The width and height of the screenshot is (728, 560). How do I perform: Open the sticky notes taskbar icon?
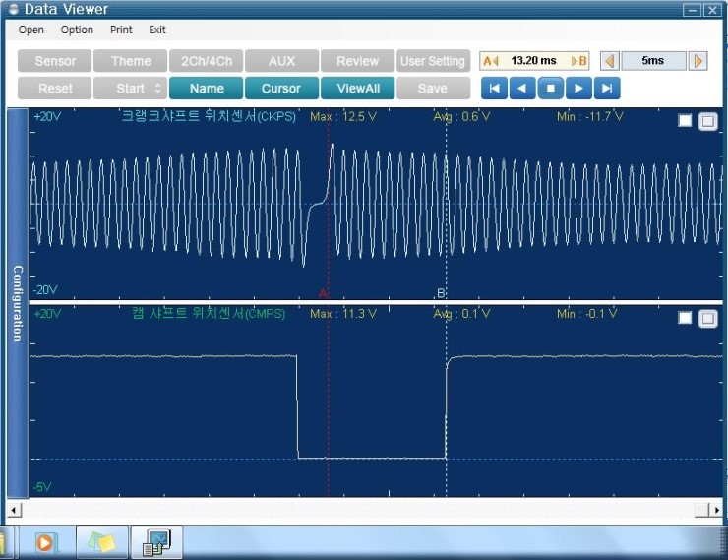(102, 542)
